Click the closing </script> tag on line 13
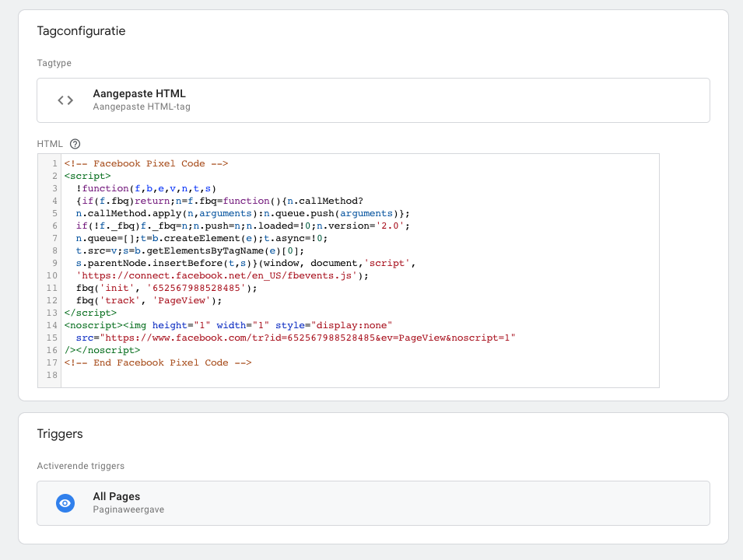The height and width of the screenshot is (560, 743). [90, 313]
